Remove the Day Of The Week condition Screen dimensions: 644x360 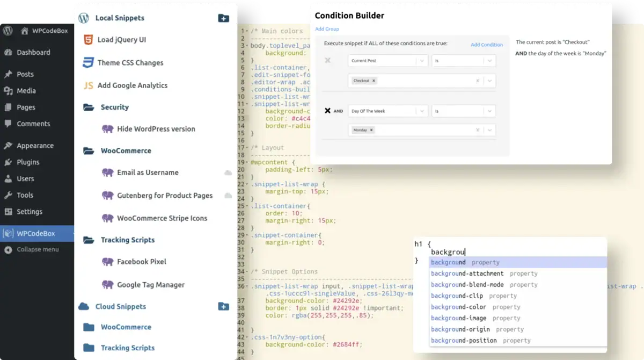click(x=327, y=111)
